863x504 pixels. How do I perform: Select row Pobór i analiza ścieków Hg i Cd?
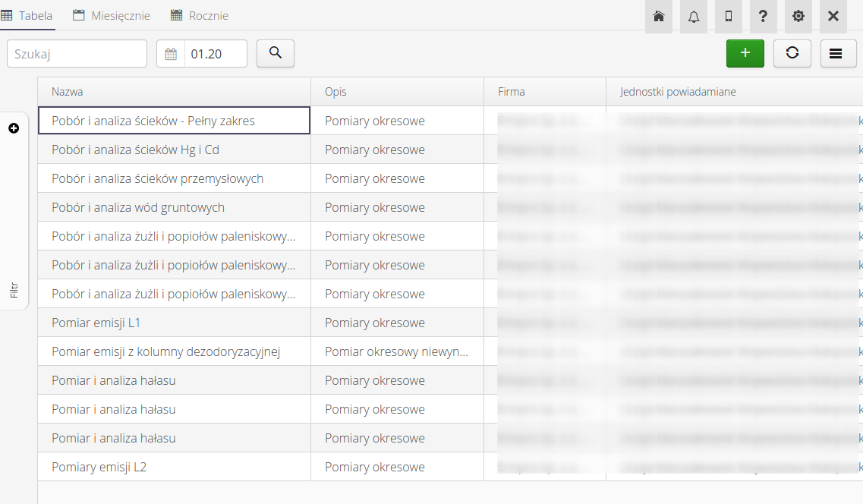pyautogui.click(x=135, y=150)
